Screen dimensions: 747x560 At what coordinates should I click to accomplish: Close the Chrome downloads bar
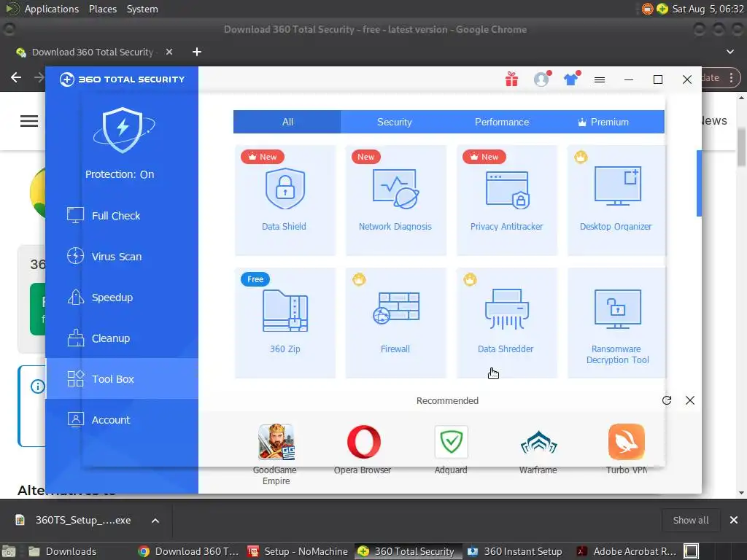[734, 520]
